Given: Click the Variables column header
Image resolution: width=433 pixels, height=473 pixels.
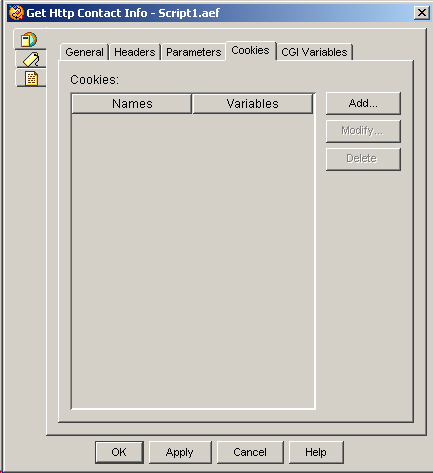Looking at the screenshot, I should (252, 104).
